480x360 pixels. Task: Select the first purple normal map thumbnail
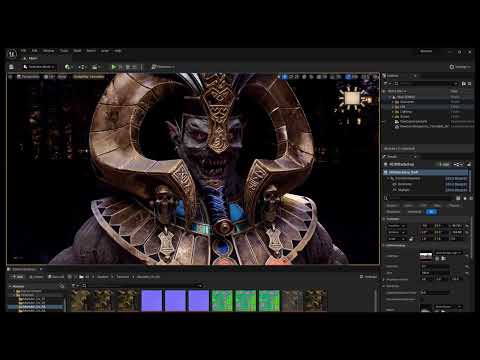click(151, 301)
